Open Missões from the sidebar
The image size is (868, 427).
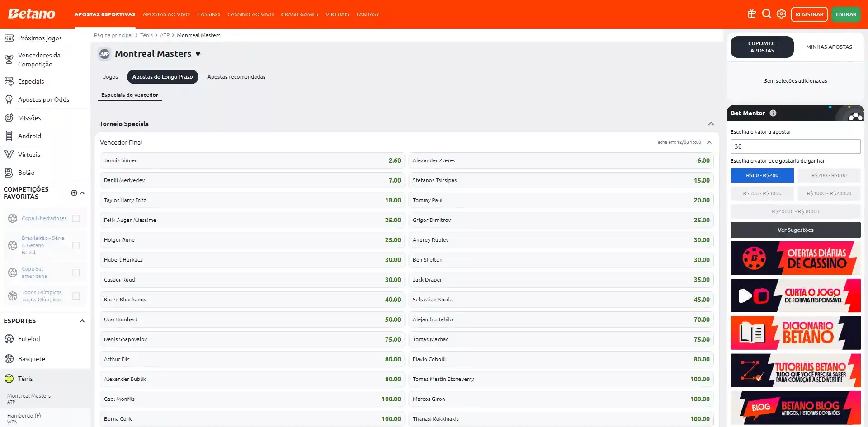[x=29, y=118]
